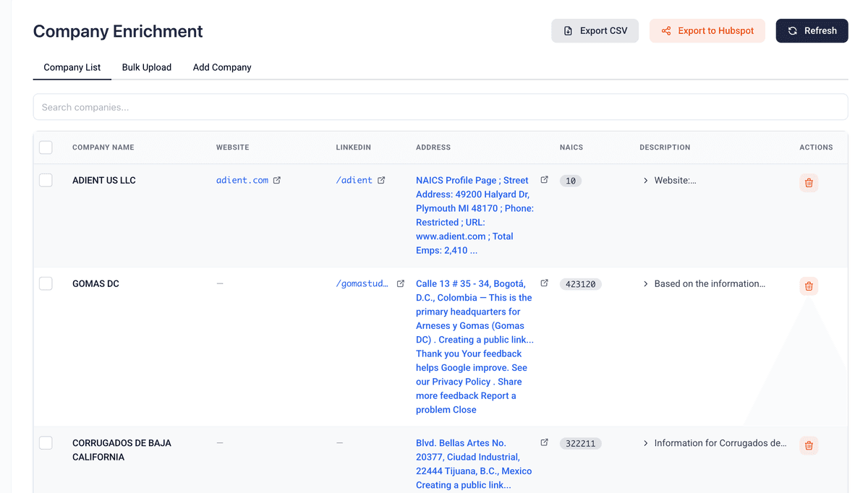868x493 pixels.
Task: Click the Export to Hubspot button
Action: point(707,30)
